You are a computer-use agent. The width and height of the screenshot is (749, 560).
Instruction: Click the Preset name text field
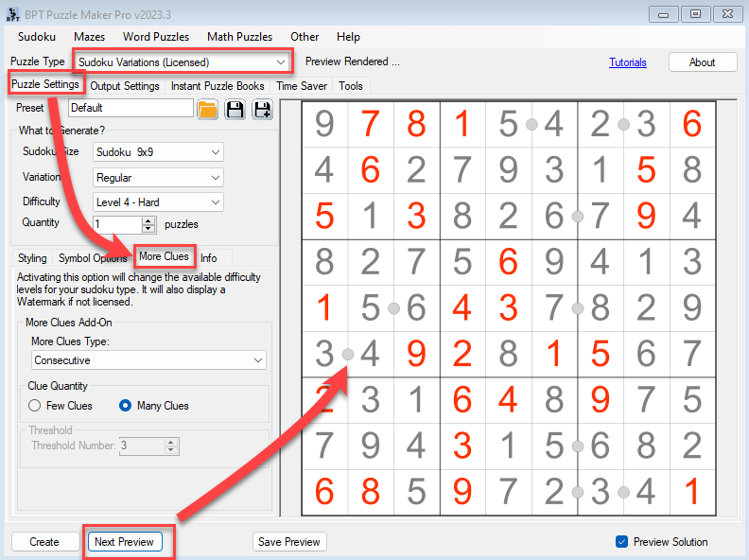[131, 108]
